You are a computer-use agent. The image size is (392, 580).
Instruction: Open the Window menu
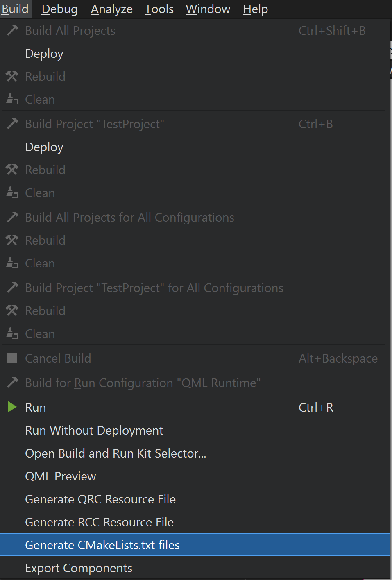(x=208, y=9)
